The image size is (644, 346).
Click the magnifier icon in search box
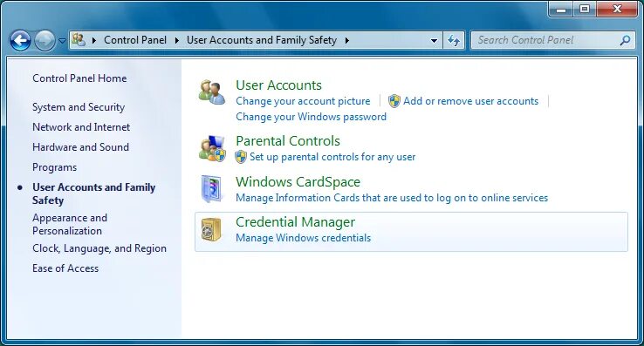tap(625, 40)
